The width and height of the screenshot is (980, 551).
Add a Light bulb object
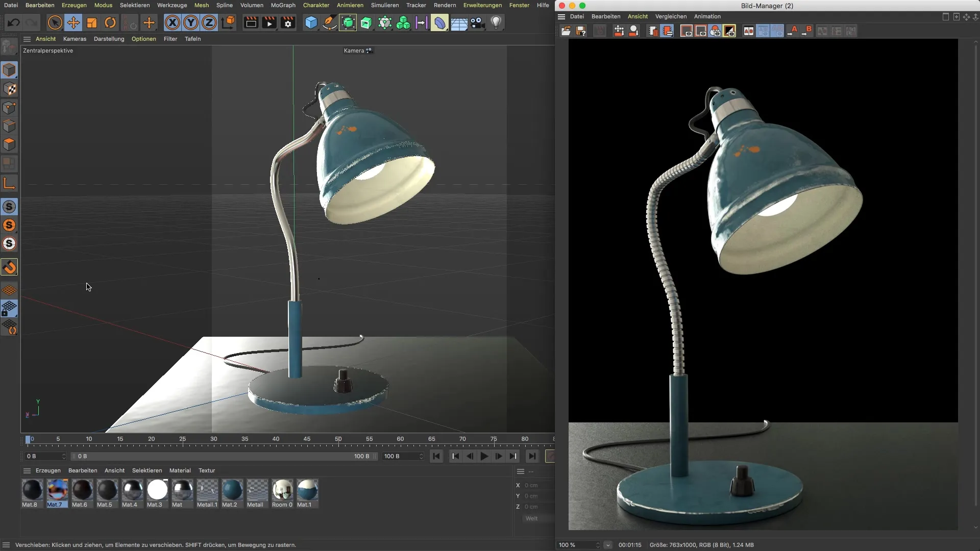tap(496, 22)
